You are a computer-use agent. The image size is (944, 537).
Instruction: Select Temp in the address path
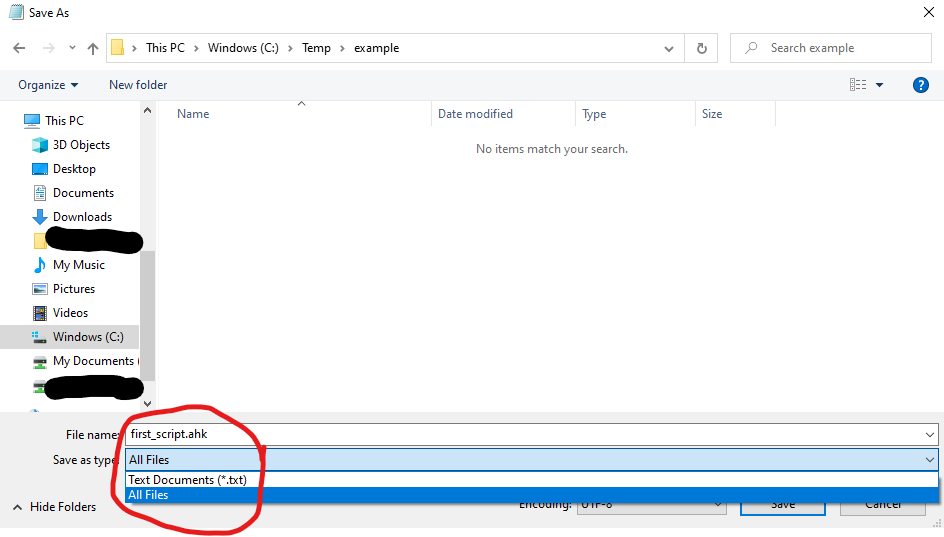[316, 48]
